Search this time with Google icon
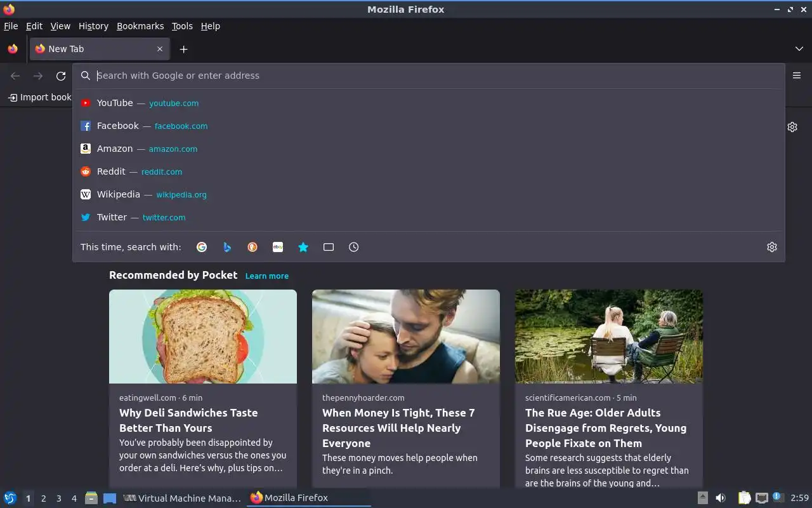Viewport: 812px width, 508px height. point(202,247)
